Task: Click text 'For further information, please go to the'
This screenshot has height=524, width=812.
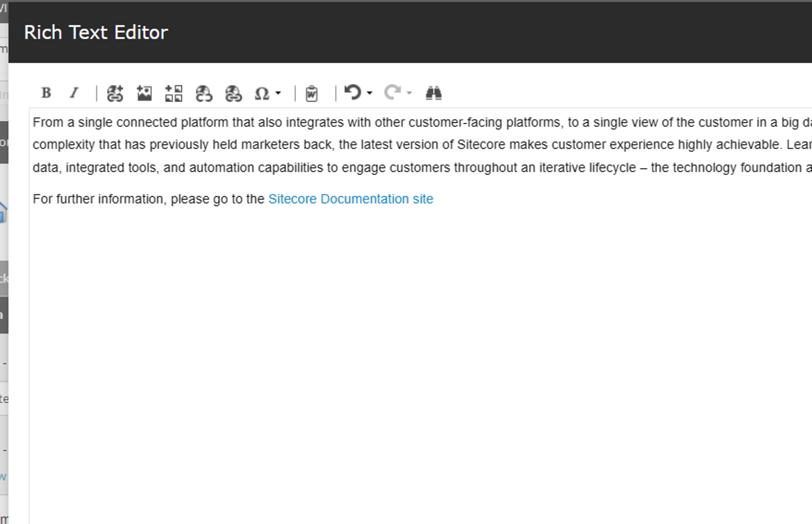Action: pyautogui.click(x=148, y=199)
